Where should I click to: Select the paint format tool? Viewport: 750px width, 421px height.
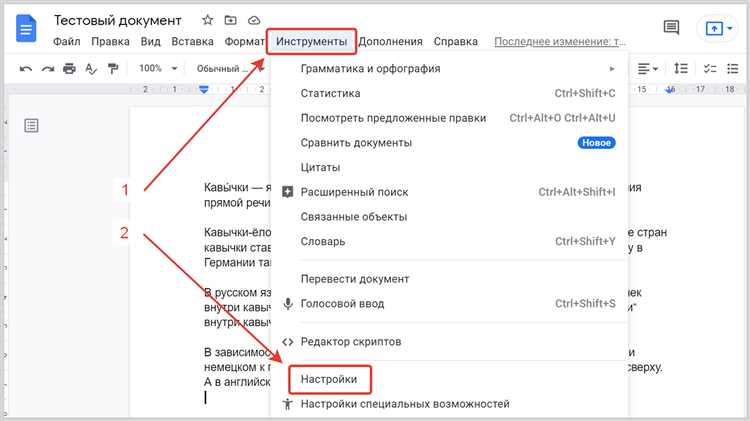113,69
